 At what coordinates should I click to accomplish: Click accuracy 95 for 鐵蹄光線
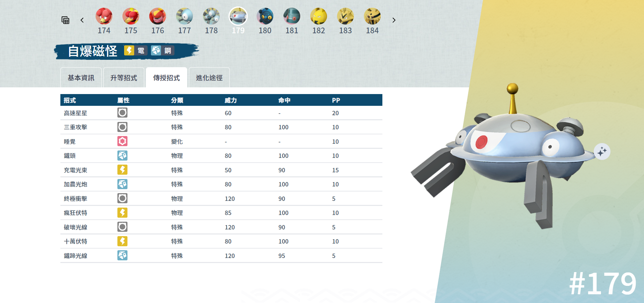pos(282,256)
